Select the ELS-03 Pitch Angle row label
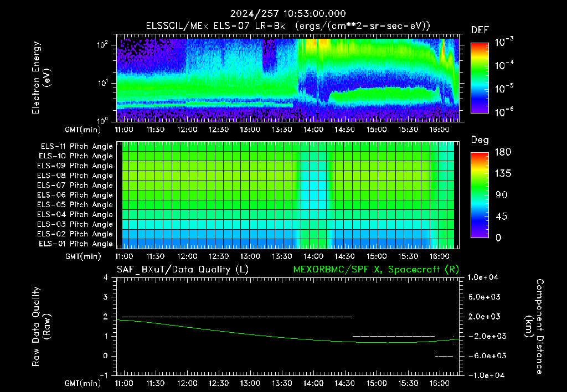Screen dimensions: 567x392 tap(75, 224)
